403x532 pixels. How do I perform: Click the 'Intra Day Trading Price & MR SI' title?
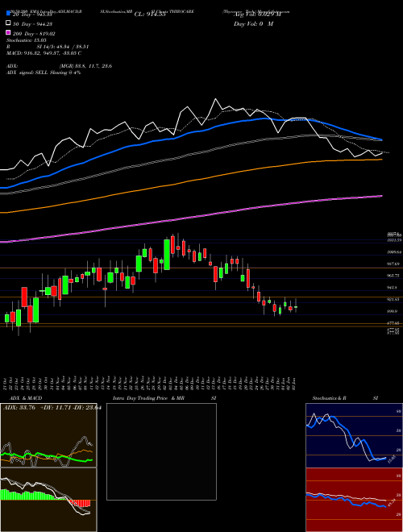[x=164, y=398]
